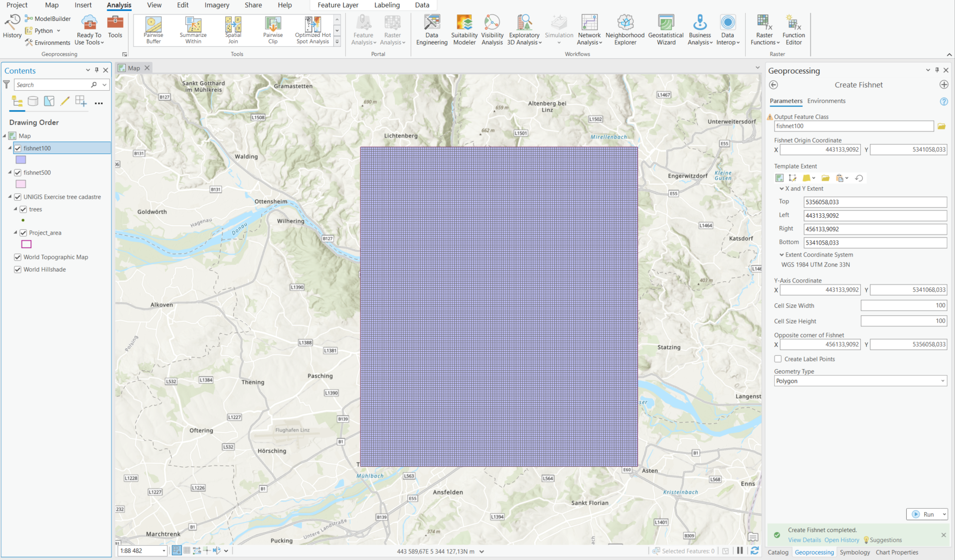Launch the Spatial Join tool
The height and width of the screenshot is (560, 955).
point(233,30)
